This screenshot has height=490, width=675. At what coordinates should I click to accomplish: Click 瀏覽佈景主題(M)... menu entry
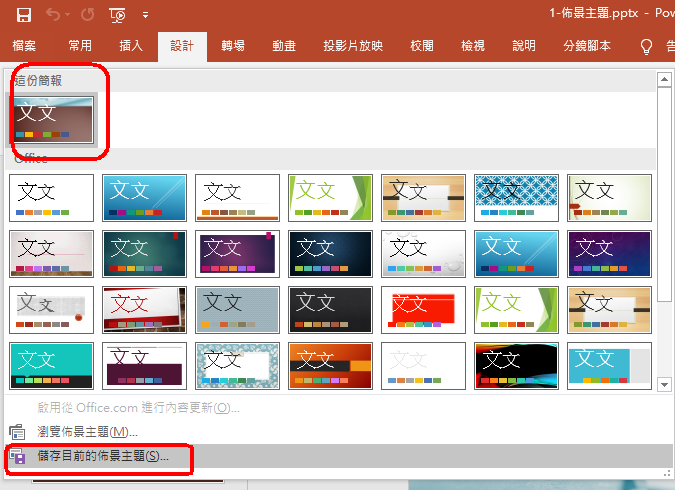[87, 432]
